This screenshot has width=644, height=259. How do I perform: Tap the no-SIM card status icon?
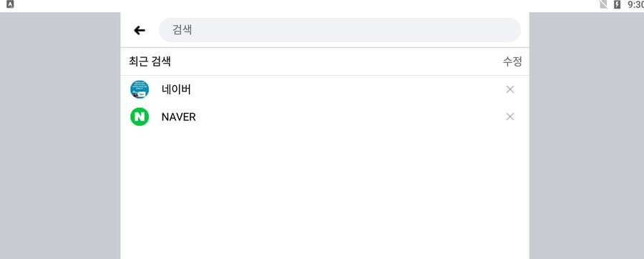[x=603, y=4]
